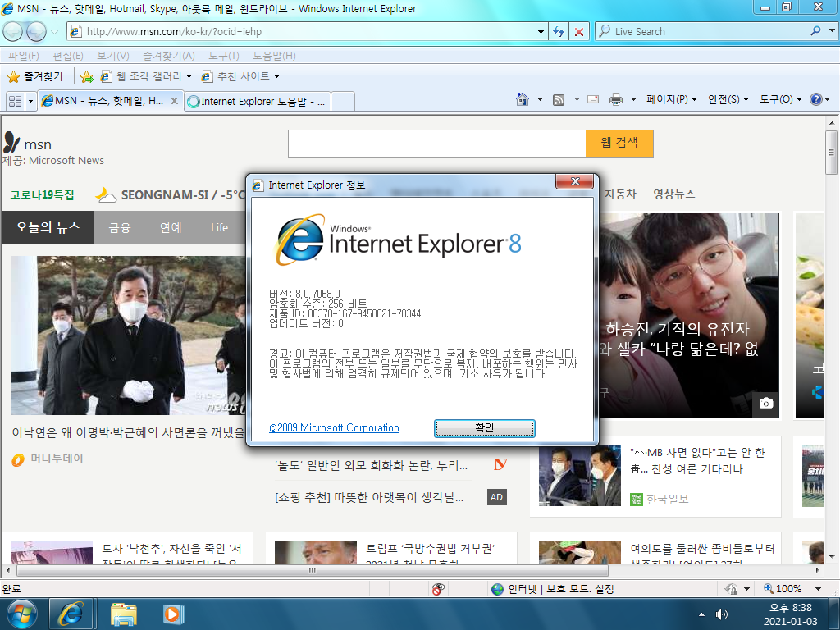
Task: Click the ©2009 Microsoft Corporation link
Action: (335, 427)
